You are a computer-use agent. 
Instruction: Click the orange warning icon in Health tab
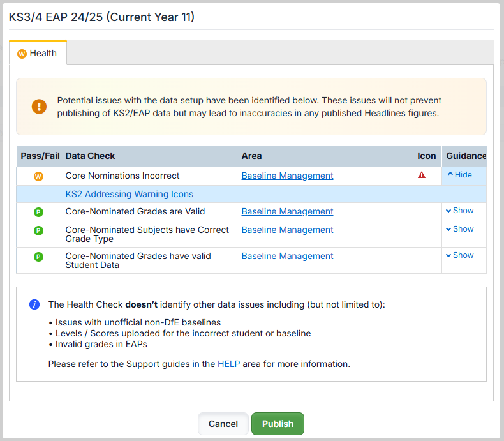pos(22,54)
